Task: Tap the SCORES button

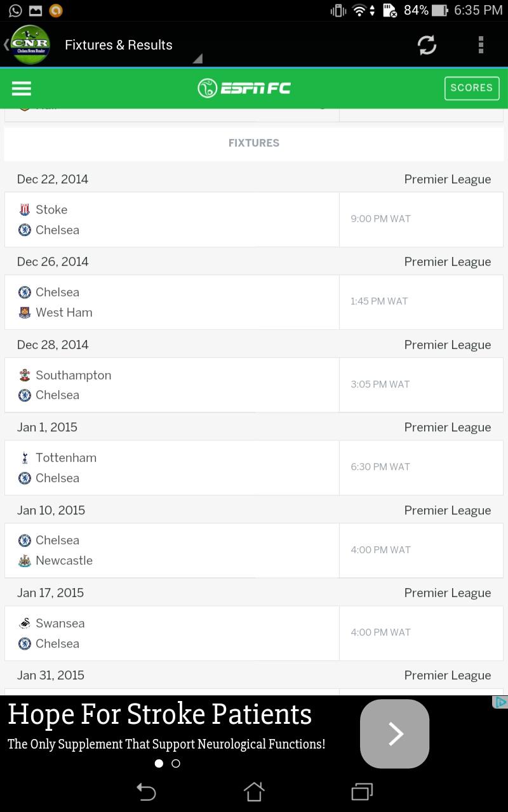Action: click(x=472, y=88)
